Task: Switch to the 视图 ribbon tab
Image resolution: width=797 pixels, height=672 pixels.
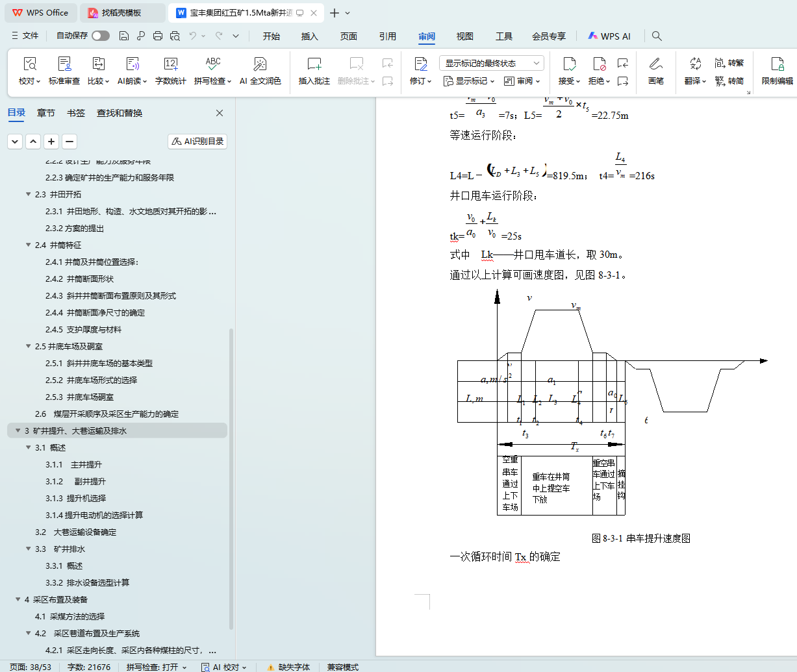Action: [464, 36]
